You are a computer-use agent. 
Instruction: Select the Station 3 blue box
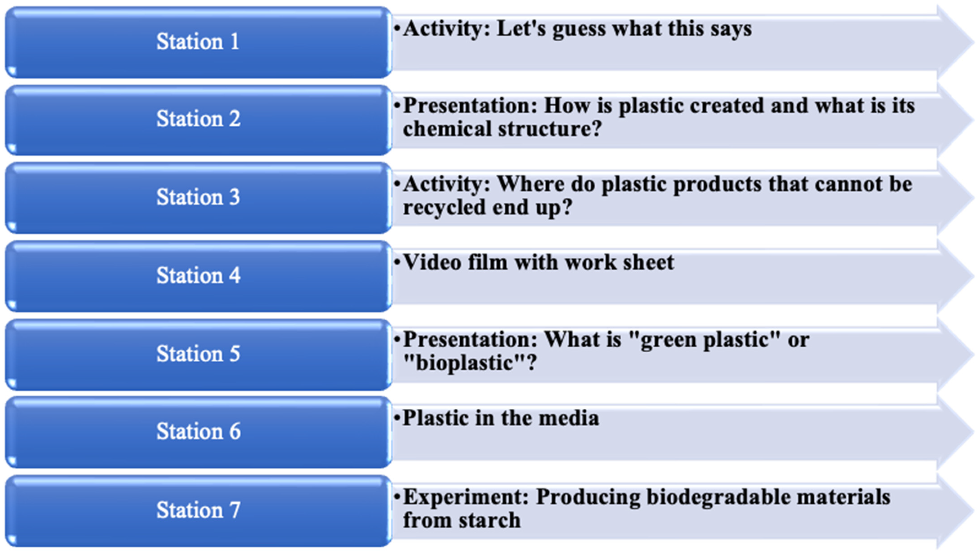(x=198, y=197)
